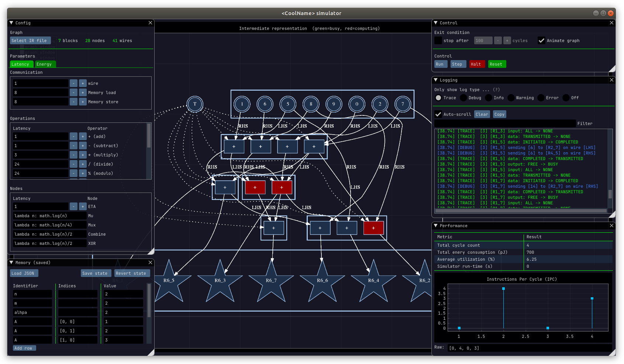The image size is (624, 364).
Task: Switch to the Energy tab
Action: 44,64
